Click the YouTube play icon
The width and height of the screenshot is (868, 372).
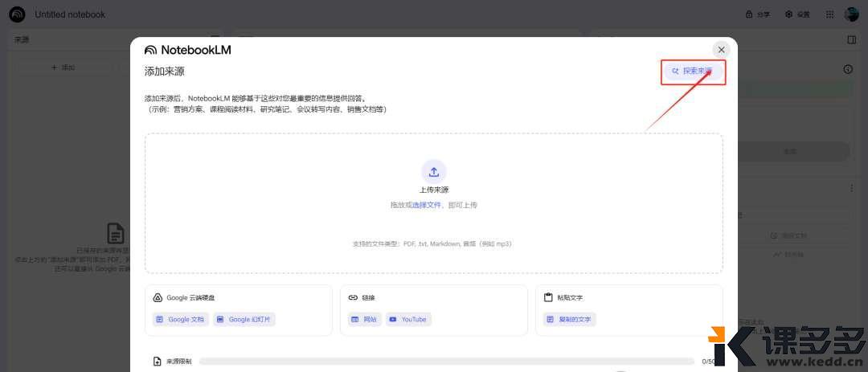[393, 320]
